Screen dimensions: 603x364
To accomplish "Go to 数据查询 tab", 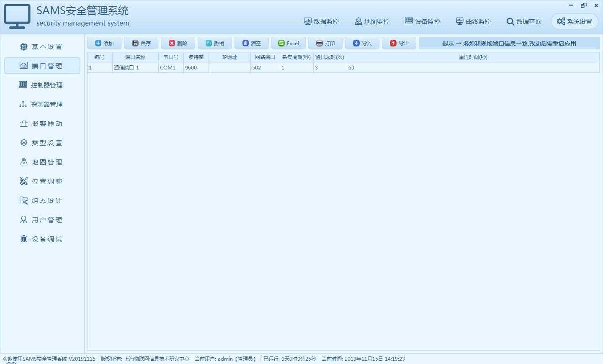I will 524,21.
